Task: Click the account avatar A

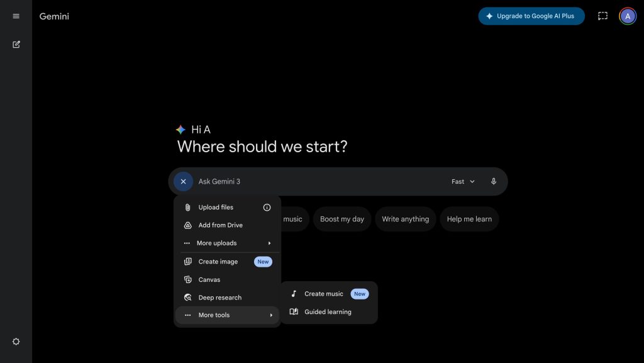Action: click(627, 16)
